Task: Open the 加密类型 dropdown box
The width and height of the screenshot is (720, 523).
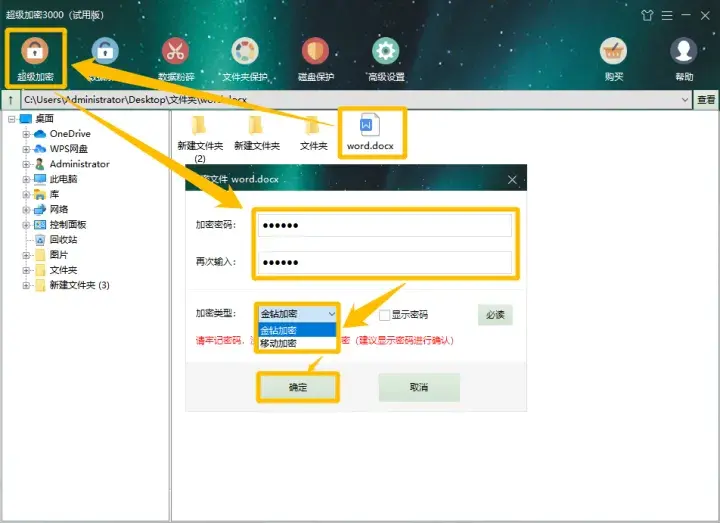Action: [298, 314]
